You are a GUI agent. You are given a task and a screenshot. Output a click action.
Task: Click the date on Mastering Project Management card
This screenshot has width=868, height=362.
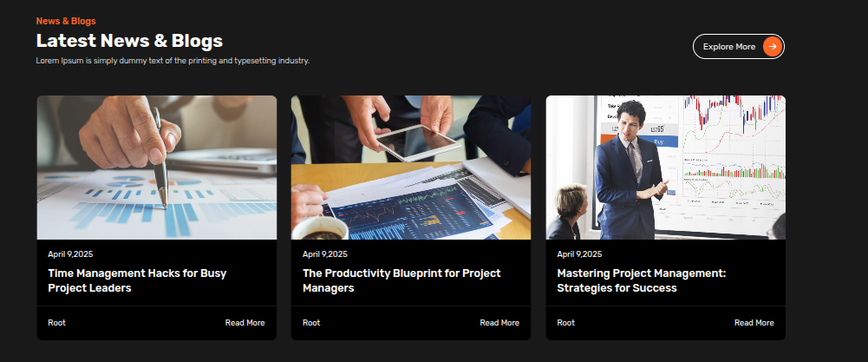pyautogui.click(x=579, y=254)
